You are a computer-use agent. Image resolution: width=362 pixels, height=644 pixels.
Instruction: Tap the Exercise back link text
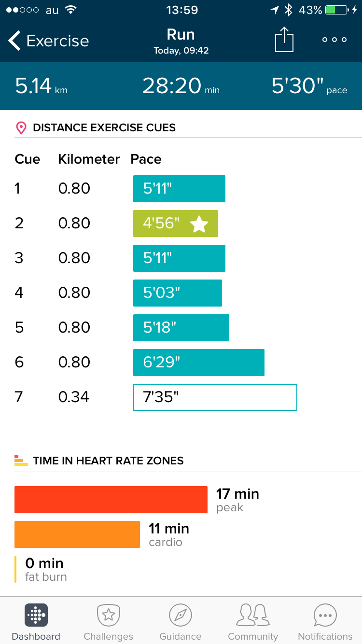tap(57, 41)
